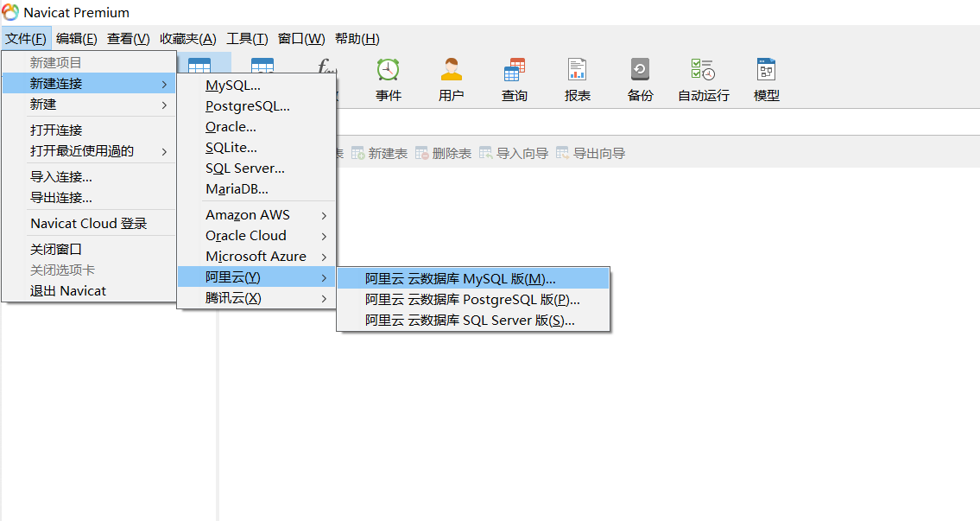Click 退出 Navicat menu entry
Viewport: 980px width, 521px height.
pos(89,291)
